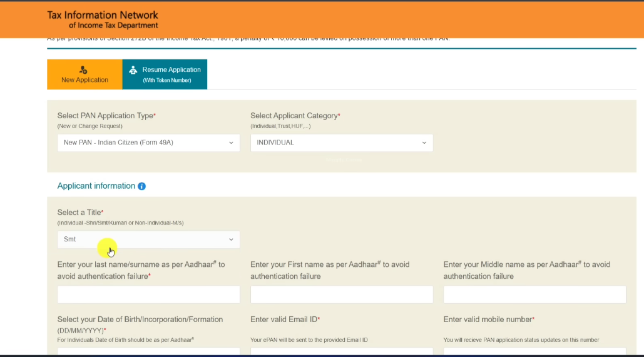
Task: Click the Applicant information section heading
Action: pyautogui.click(x=96, y=186)
